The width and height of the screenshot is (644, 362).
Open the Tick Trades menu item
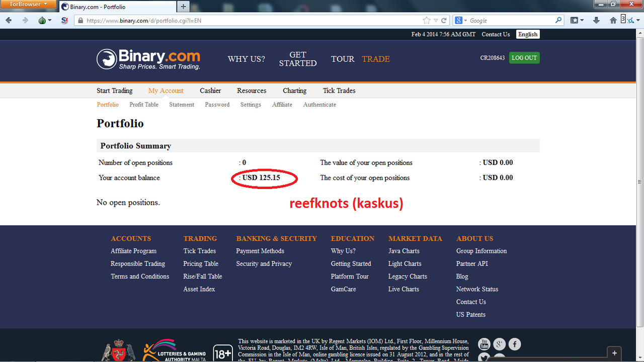click(x=339, y=90)
